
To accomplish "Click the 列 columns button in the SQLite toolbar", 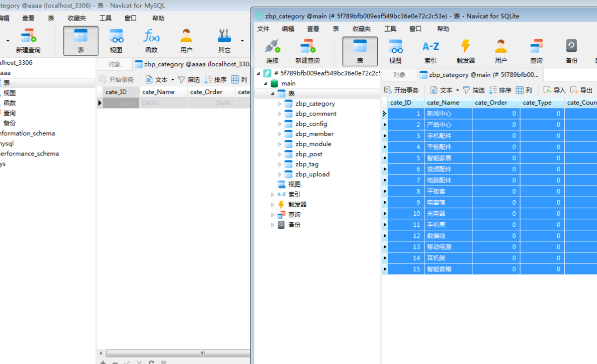I will pyautogui.click(x=524, y=90).
